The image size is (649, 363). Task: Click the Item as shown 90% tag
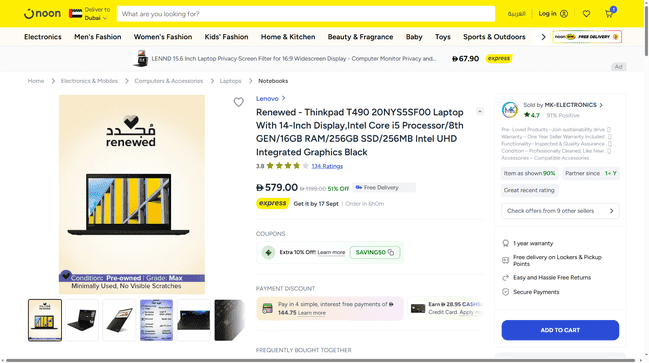(x=529, y=173)
